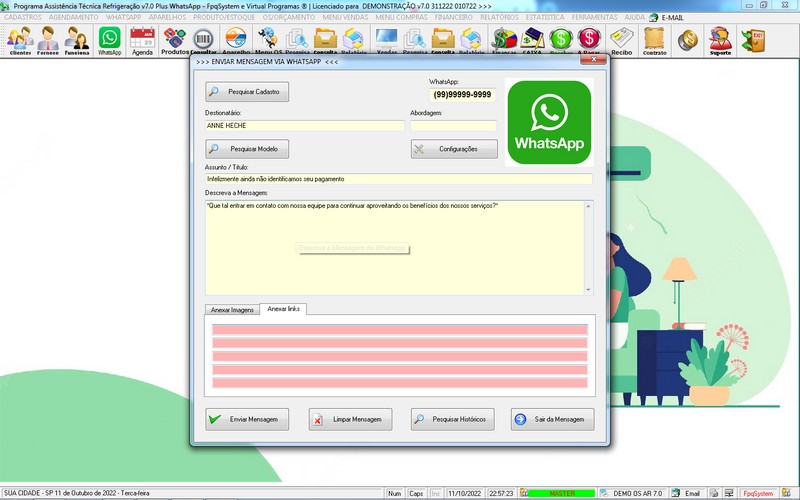Open the WHATSAPP menu
The image size is (800, 500).
(123, 17)
